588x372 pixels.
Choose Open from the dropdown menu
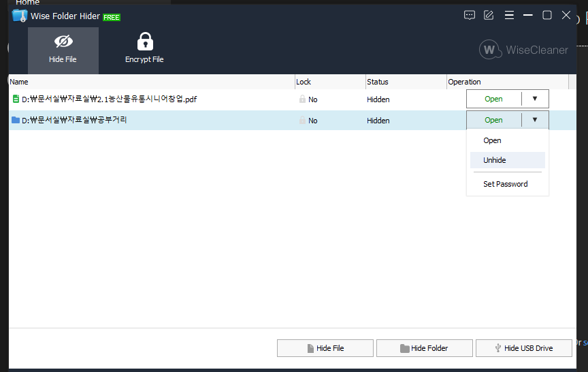[508, 140]
